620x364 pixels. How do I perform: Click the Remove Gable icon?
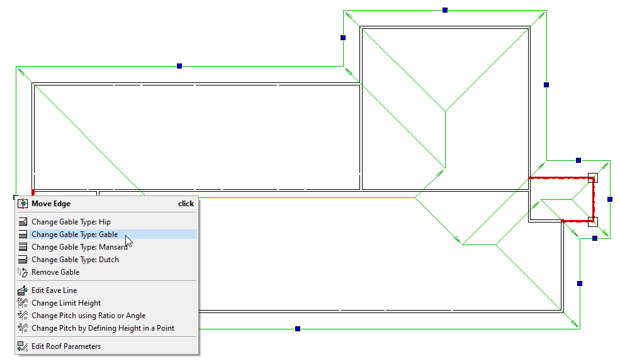pyautogui.click(x=23, y=272)
